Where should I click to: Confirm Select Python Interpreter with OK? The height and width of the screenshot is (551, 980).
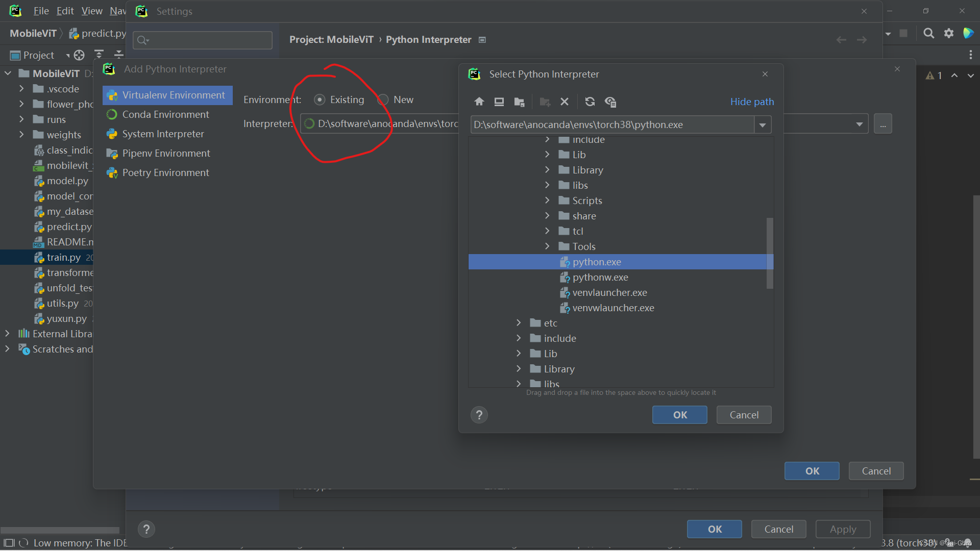tap(680, 415)
